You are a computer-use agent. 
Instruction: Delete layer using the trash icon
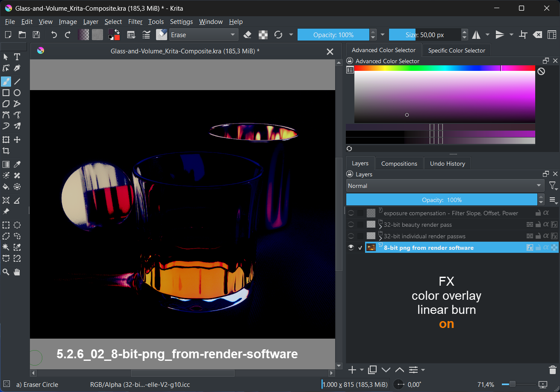(552, 370)
